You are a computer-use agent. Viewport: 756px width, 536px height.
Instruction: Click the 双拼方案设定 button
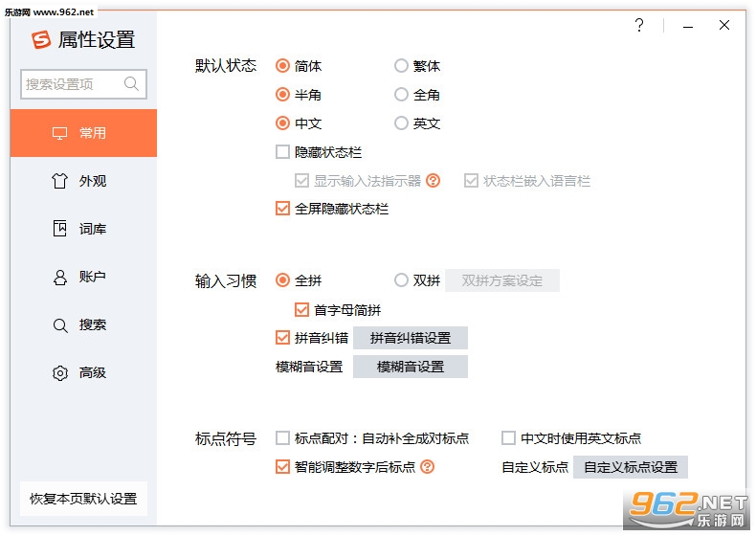point(501,280)
